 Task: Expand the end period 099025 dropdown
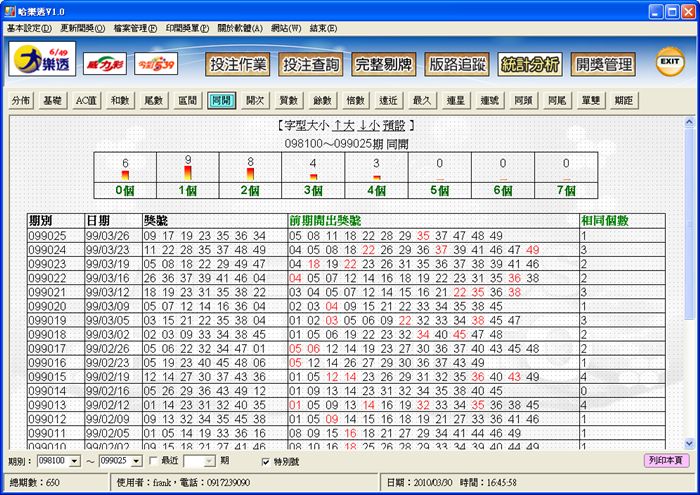coord(137,461)
